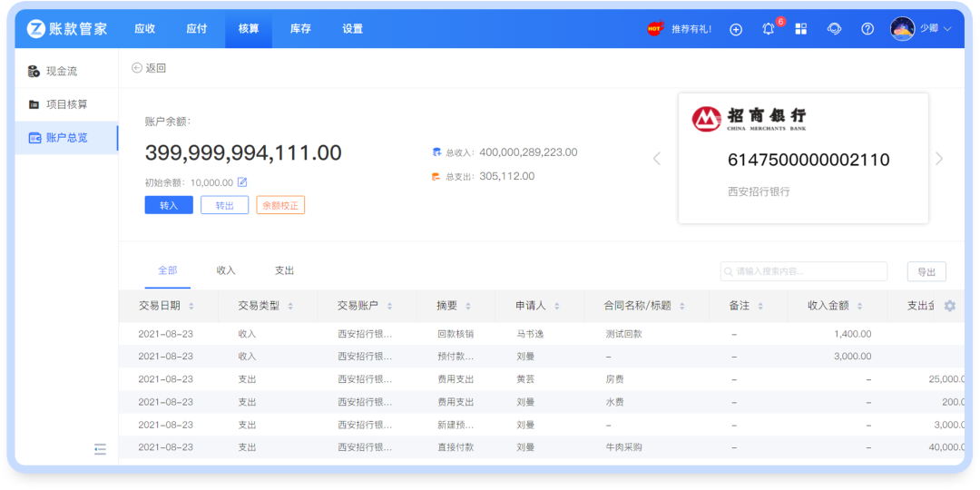Image resolution: width=980 pixels, height=490 pixels.
Task: Sort the 收入金额 column
Action: tap(859, 307)
